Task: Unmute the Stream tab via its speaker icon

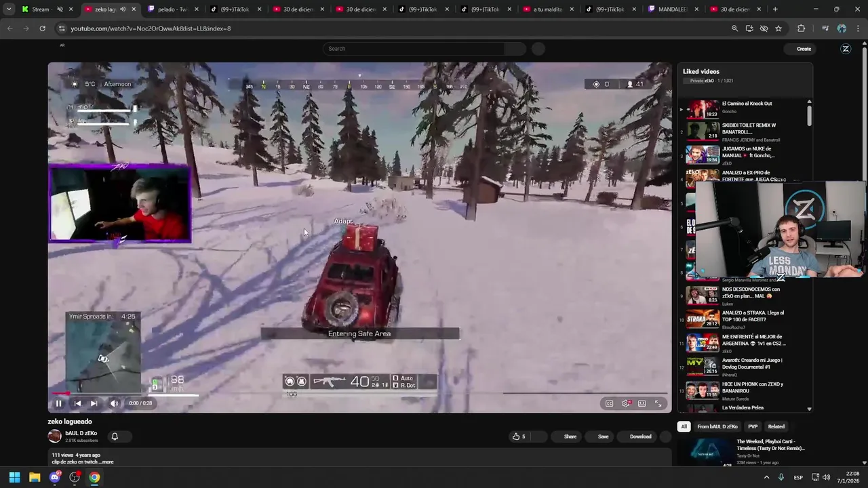Action: [60, 9]
